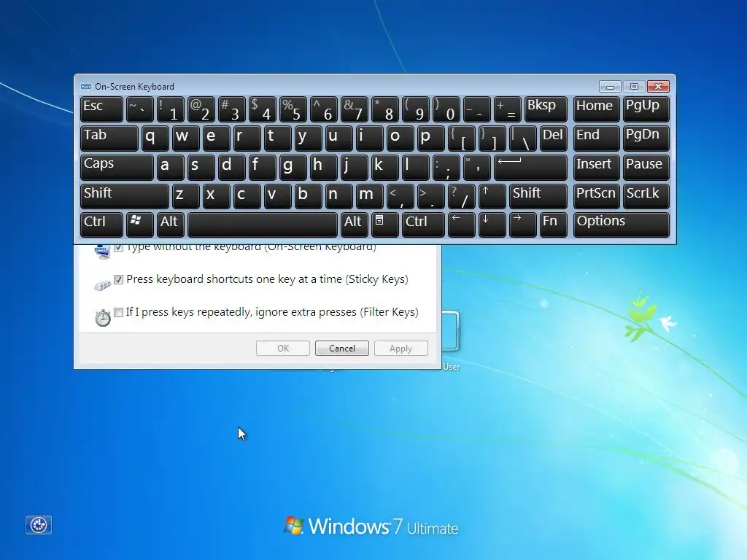The image size is (747, 560).
Task: Tap the letter m key
Action: tap(369, 195)
